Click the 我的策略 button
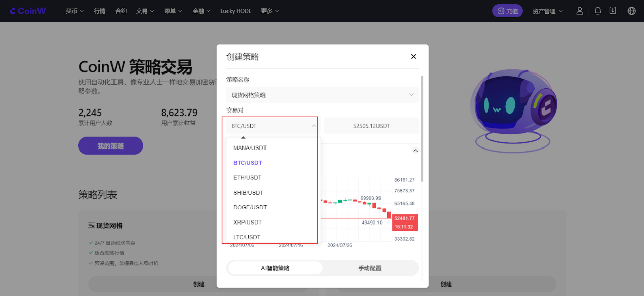Viewport: 644px width, 296px height. pos(110,146)
